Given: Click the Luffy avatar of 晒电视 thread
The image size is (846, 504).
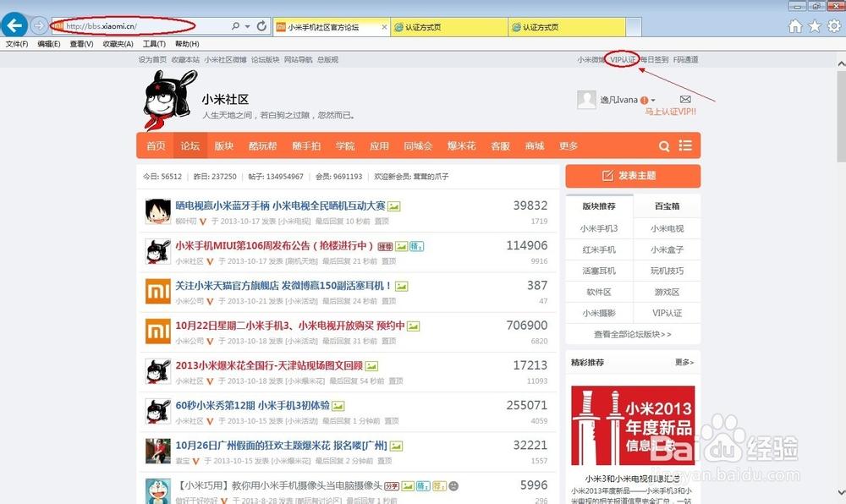Looking at the screenshot, I should pyautogui.click(x=158, y=211).
